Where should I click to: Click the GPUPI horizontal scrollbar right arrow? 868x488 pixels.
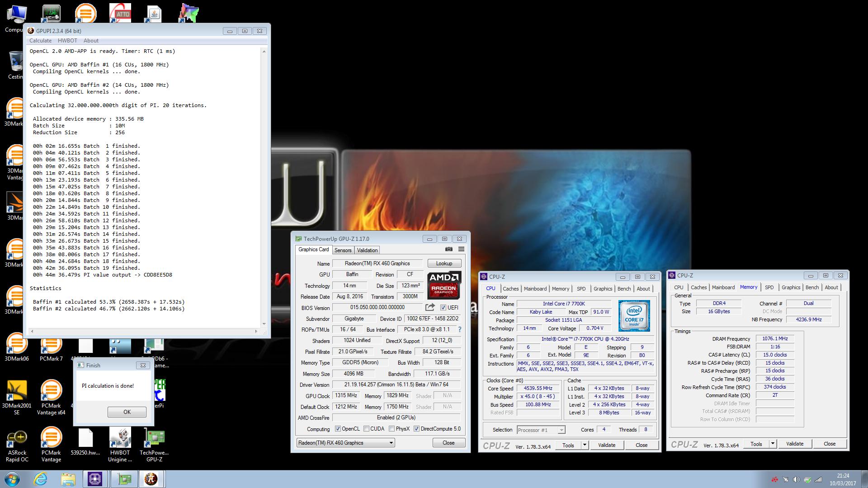[256, 332]
